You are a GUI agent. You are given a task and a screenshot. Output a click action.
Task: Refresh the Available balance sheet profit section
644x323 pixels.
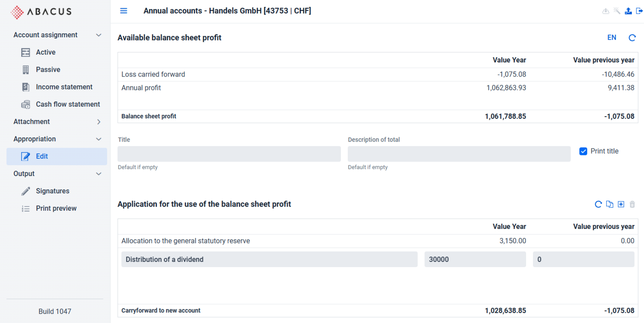632,38
